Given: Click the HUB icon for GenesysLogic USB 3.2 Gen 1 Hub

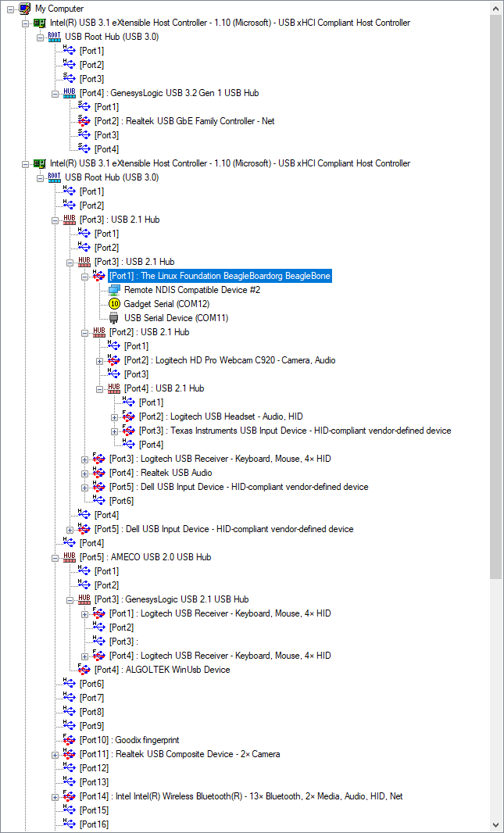Looking at the screenshot, I should tap(70, 93).
